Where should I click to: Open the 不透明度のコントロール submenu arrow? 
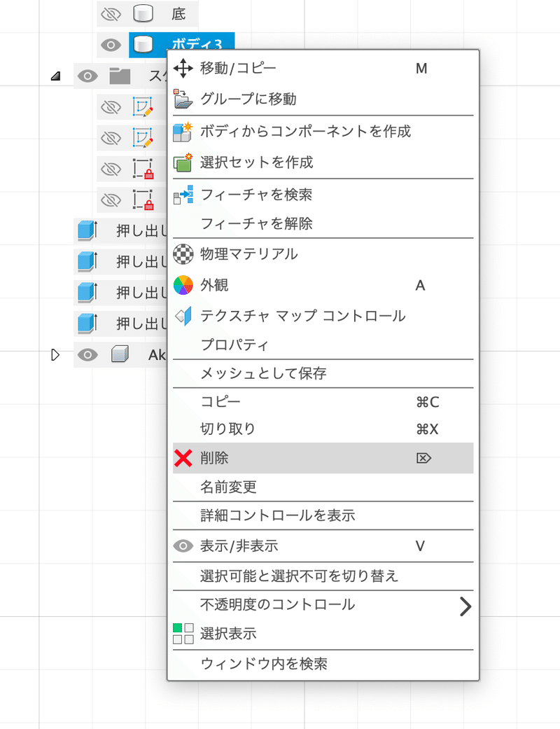465,606
